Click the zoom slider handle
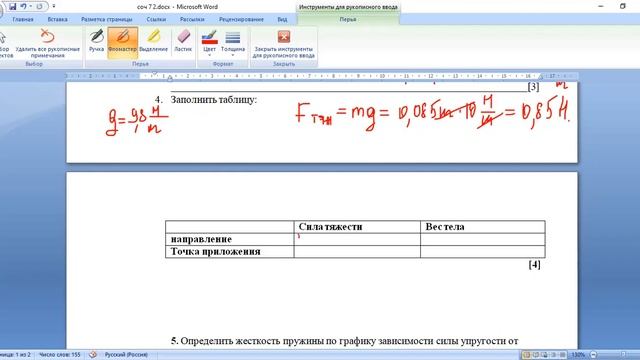640x360 pixels. pos(623,355)
